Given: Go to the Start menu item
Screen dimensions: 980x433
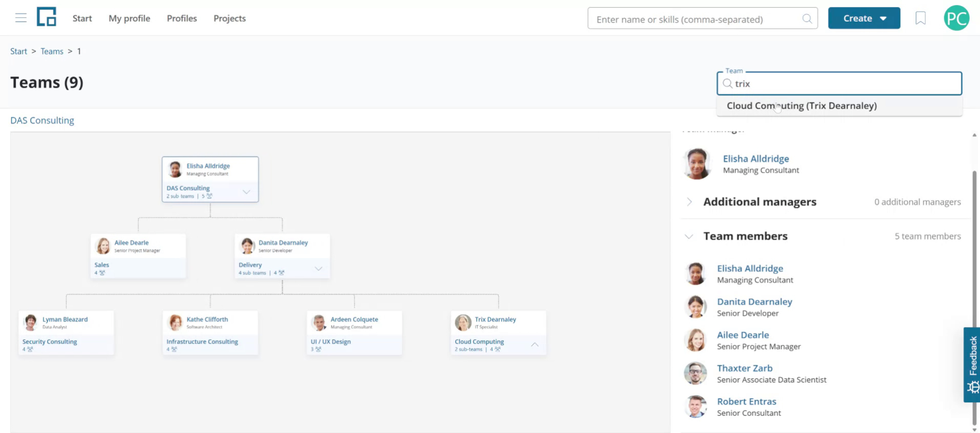Looking at the screenshot, I should 82,18.
